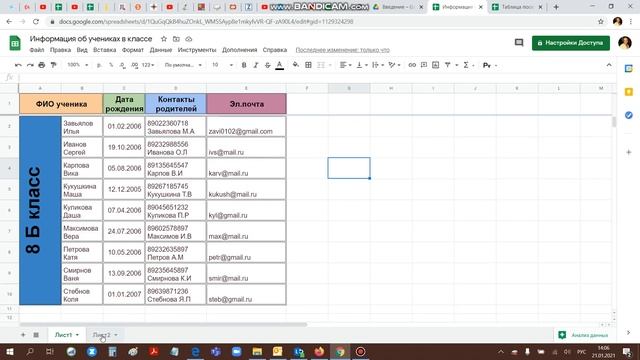Click the last edit history link
Screen dimensions: 640x360
point(342,50)
